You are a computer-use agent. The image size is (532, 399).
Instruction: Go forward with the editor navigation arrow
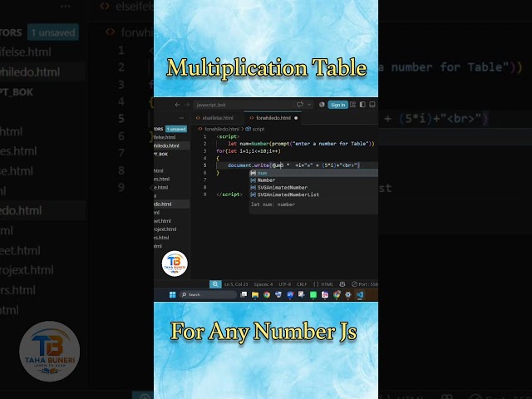[x=187, y=105]
